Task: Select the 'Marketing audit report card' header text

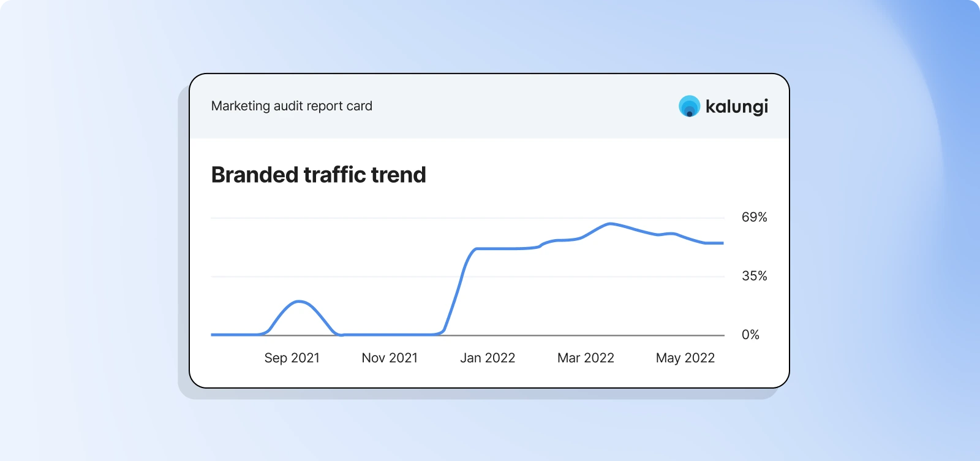Action: [292, 106]
